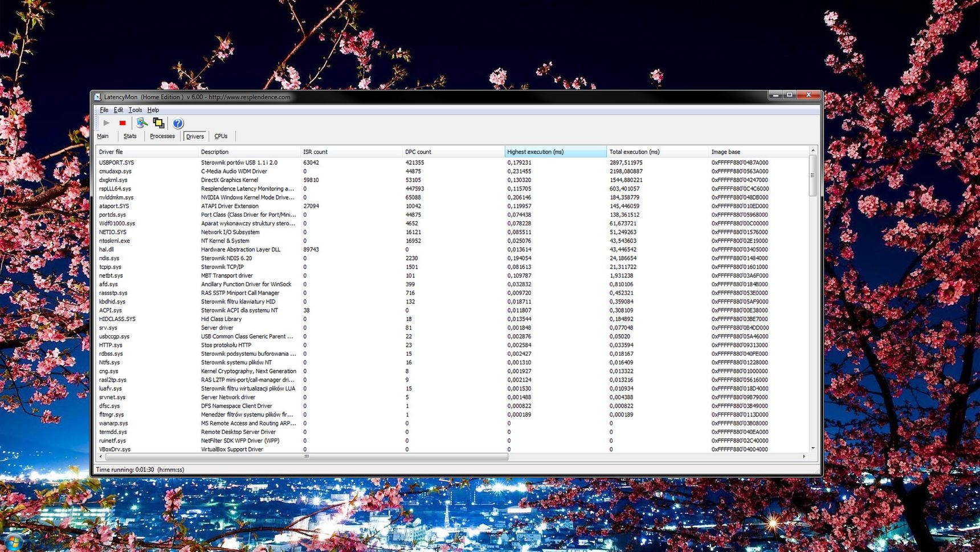Click the green Start monitoring play icon
The width and height of the screenshot is (980, 552).
[107, 123]
